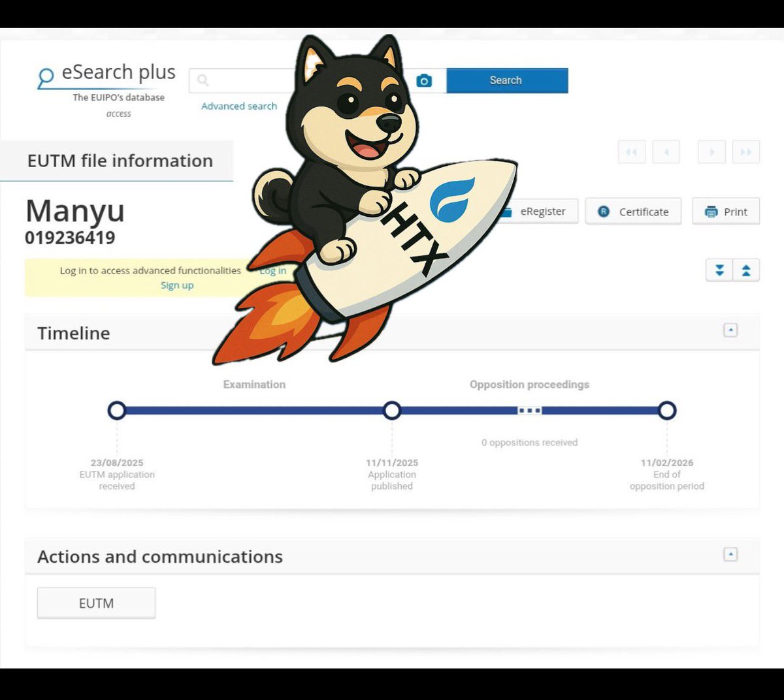Click the search field magnifier icon

203,80
